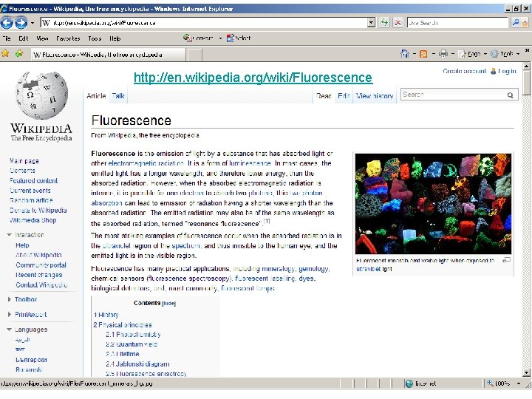The width and height of the screenshot is (532, 399).
Task: Open the View history tab
Action: pyautogui.click(x=375, y=96)
